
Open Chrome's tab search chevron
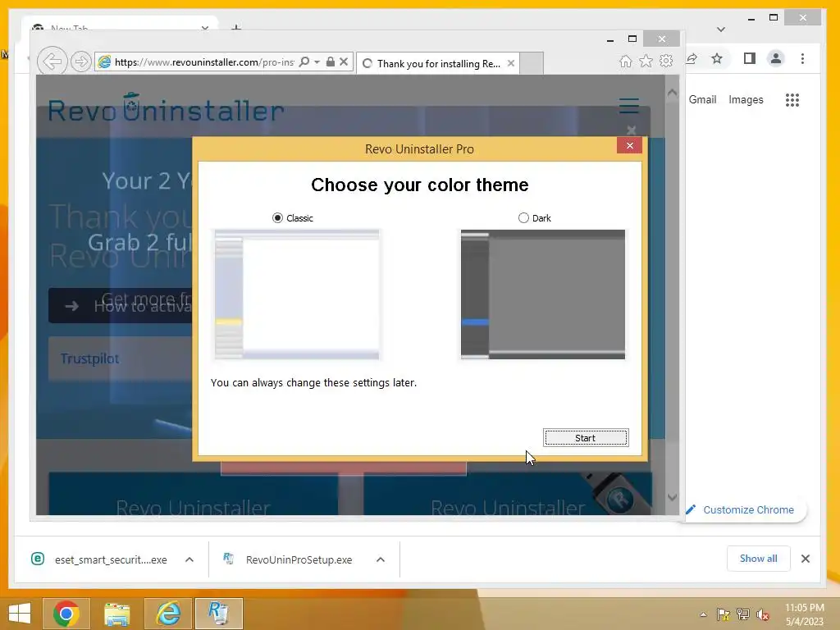[x=721, y=30]
